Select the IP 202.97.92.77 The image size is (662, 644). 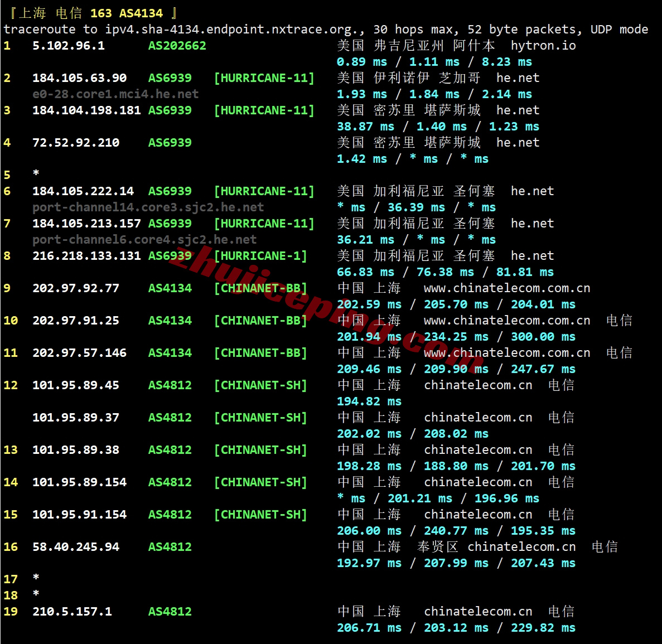(76, 288)
